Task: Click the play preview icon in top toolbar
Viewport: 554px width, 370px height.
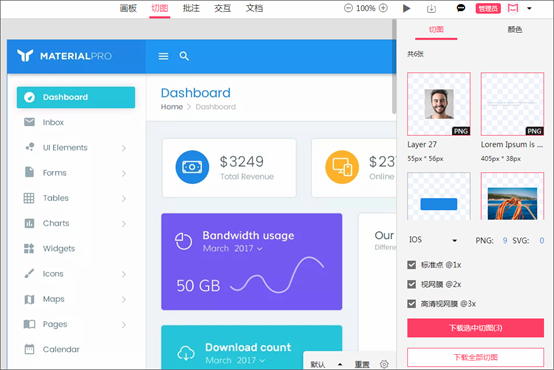Action: tap(407, 8)
